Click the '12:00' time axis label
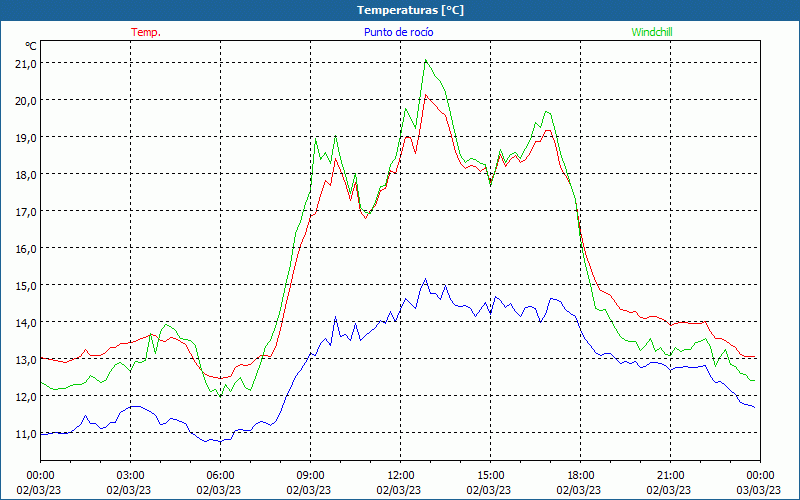This screenshot has height=500, width=800. point(400,476)
